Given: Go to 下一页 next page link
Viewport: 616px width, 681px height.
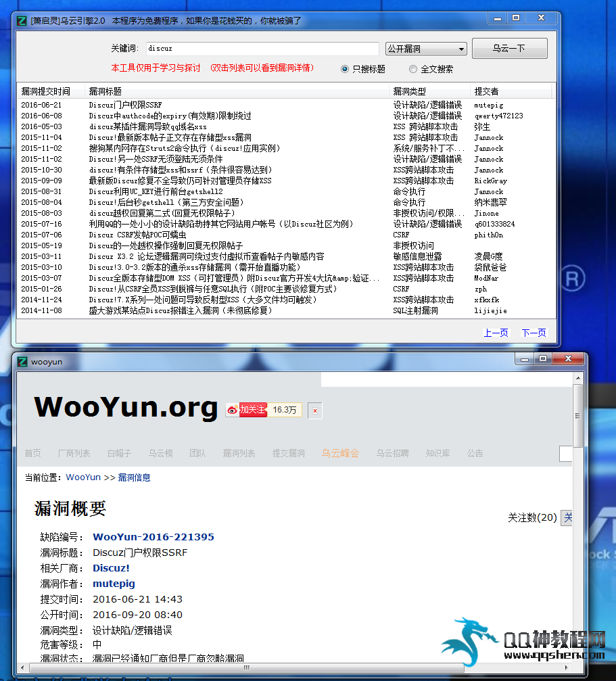Looking at the screenshot, I should click(534, 333).
